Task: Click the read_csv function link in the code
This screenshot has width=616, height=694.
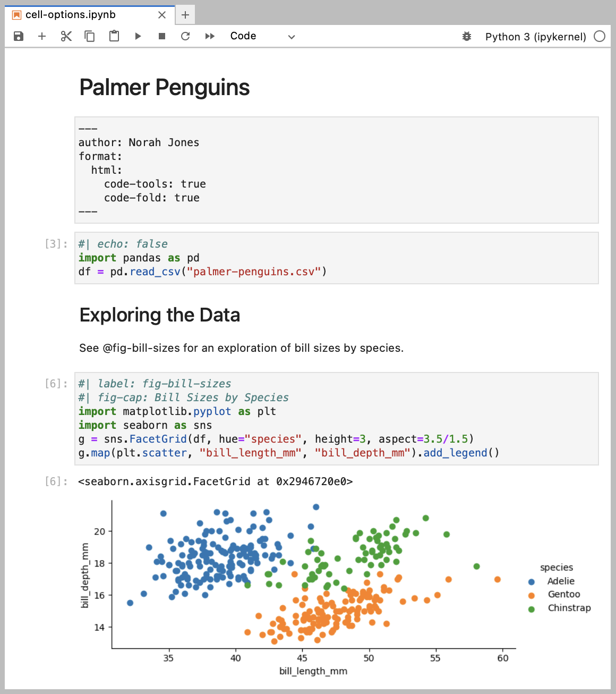Action: 155,272
